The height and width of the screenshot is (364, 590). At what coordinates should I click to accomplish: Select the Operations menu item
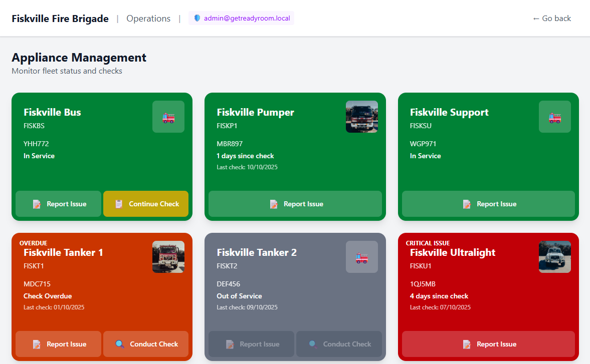point(148,18)
